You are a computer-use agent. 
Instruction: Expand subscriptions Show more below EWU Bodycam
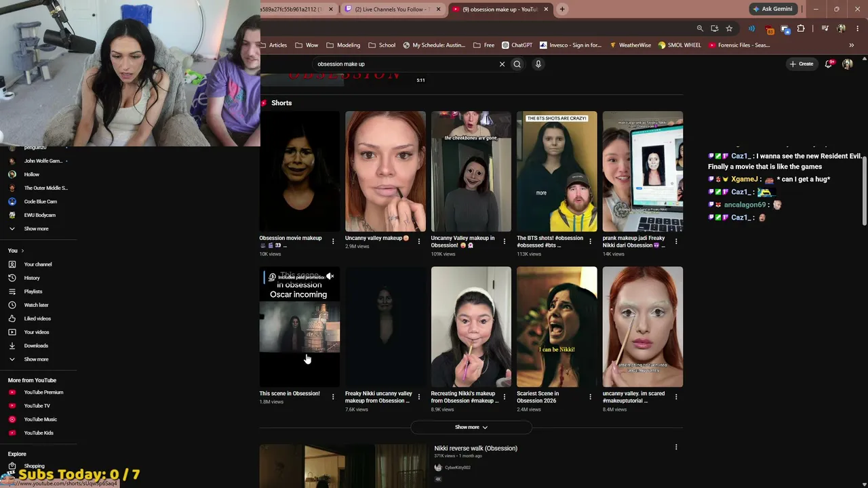click(x=36, y=228)
